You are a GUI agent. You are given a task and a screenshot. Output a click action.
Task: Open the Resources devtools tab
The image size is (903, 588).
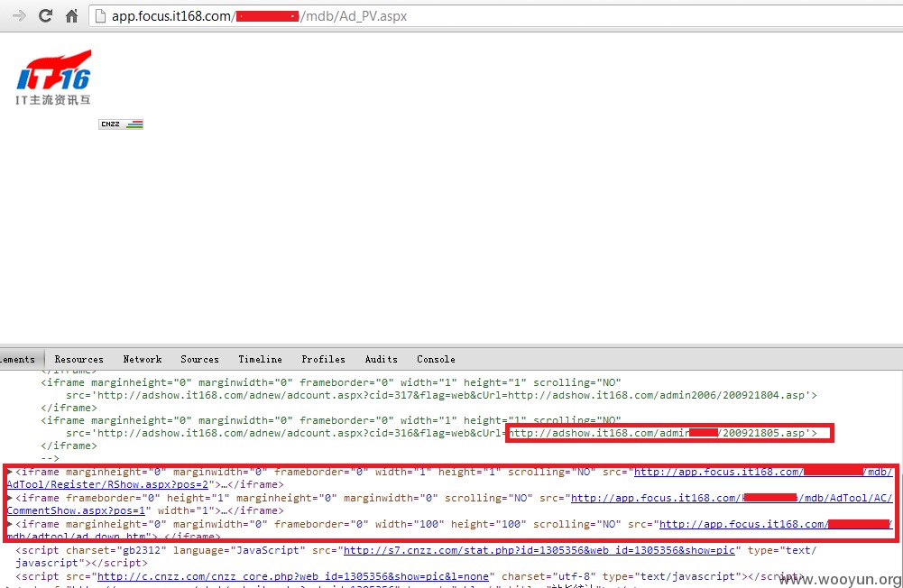point(78,359)
